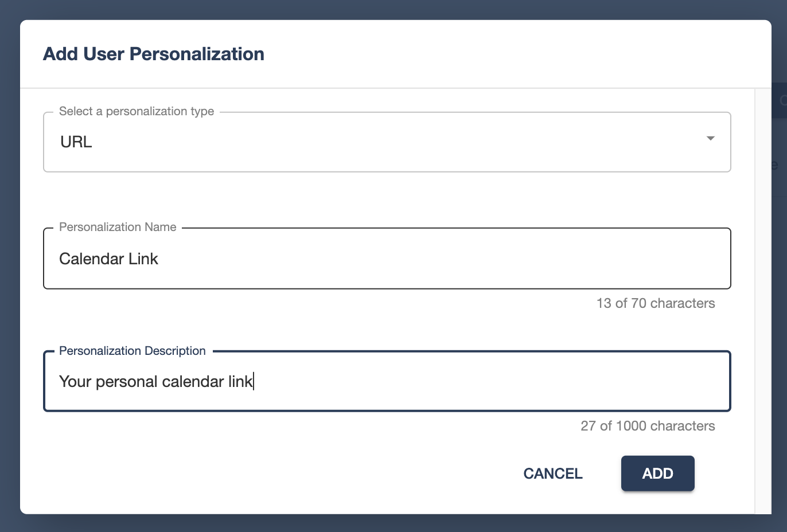Expand the URL type selector chevron
The image size is (787, 532).
[x=710, y=138]
